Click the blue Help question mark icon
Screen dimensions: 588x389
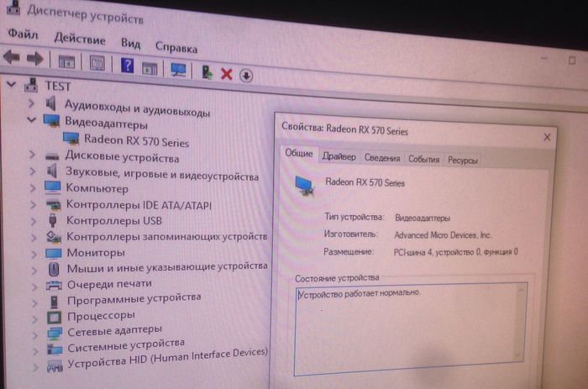127,66
